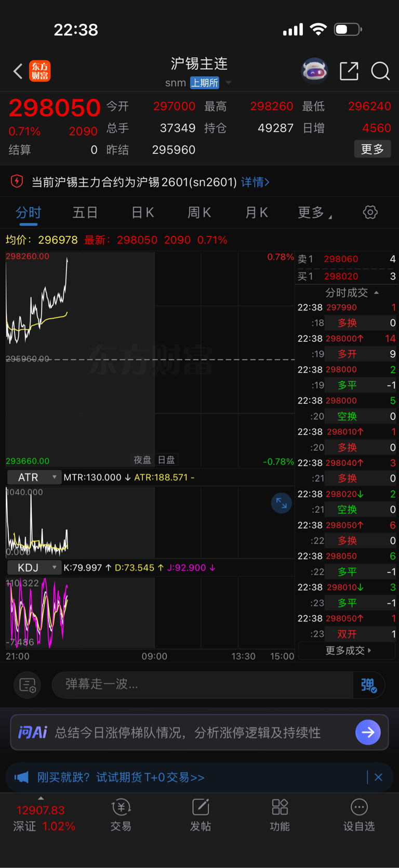Open the search magnifier icon
Screen dimensions: 399x868
(x=380, y=71)
